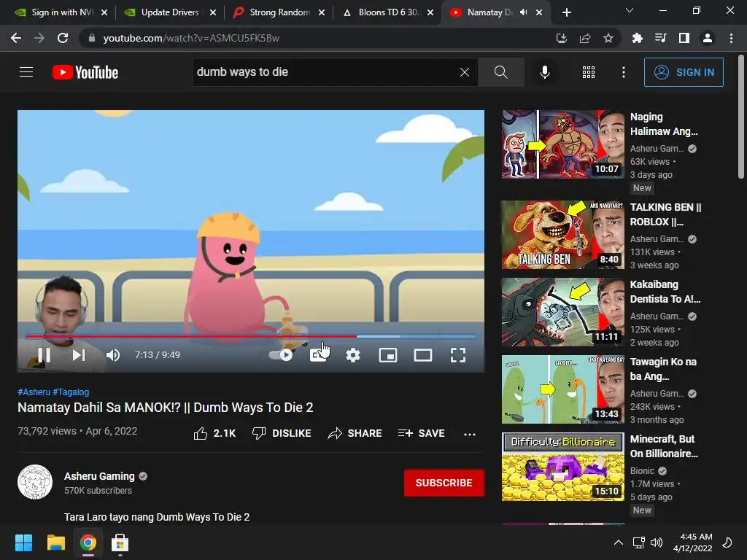Open the Tawagin Ko na ba Ang video title

pyautogui.click(x=663, y=369)
